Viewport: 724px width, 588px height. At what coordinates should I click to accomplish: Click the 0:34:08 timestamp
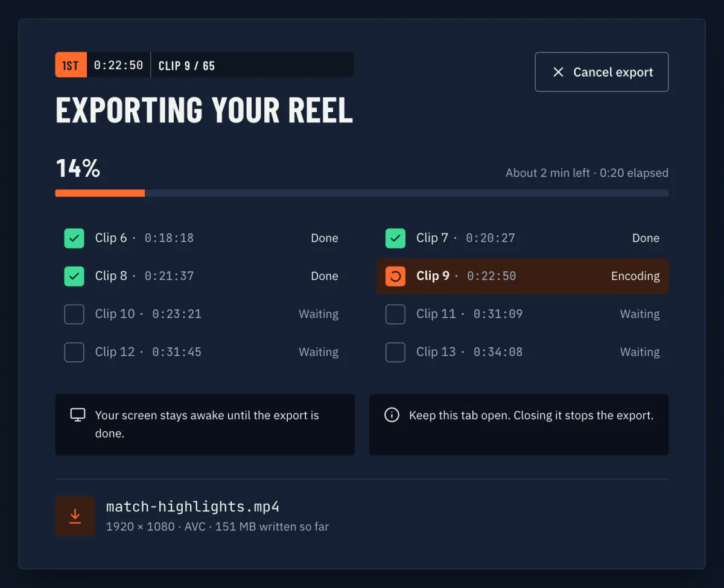(x=498, y=352)
